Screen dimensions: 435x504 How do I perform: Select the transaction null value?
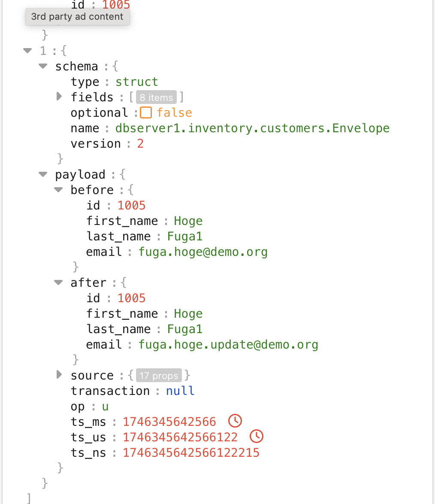coord(180,391)
